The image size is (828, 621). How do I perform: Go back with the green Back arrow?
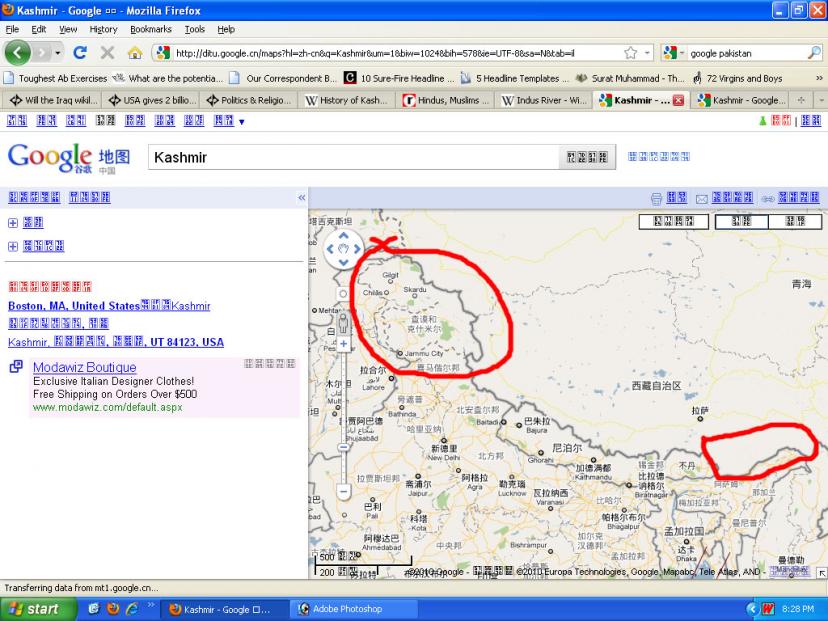click(x=17, y=53)
